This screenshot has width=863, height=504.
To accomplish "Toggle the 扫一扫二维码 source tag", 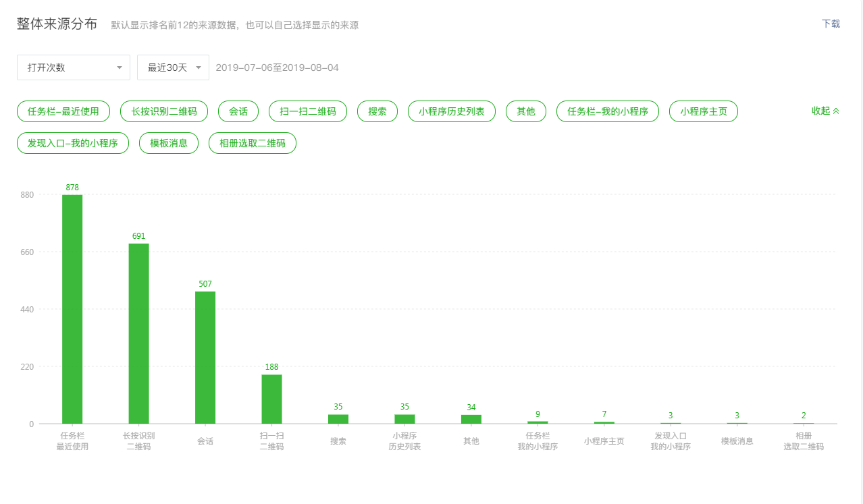I will (x=308, y=111).
